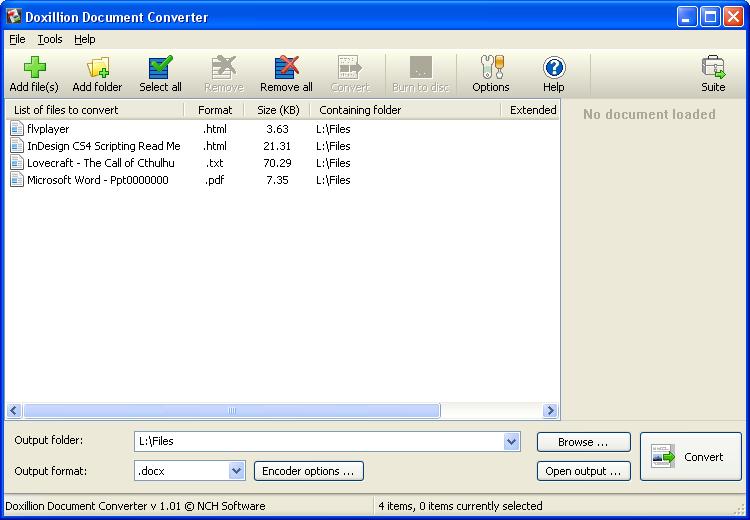Click the file icon beside flvplayer
Screen dimensions: 750x520
tap(17, 129)
